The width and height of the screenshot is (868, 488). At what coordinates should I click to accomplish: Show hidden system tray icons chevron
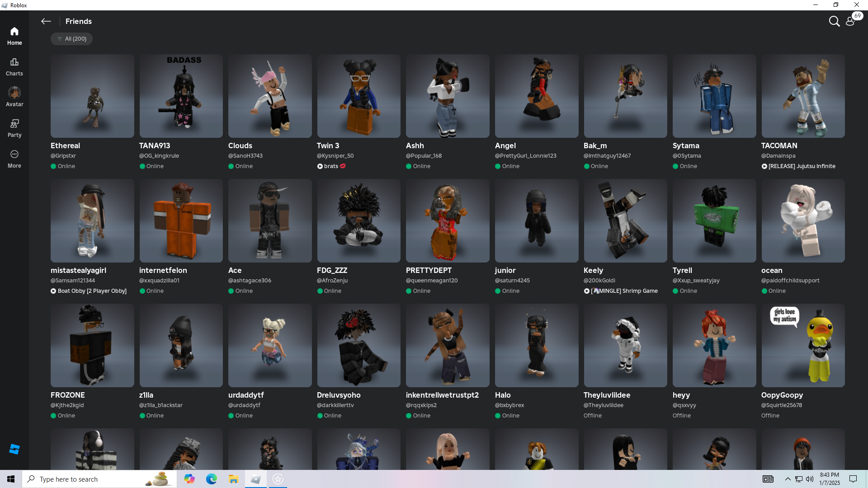788,479
